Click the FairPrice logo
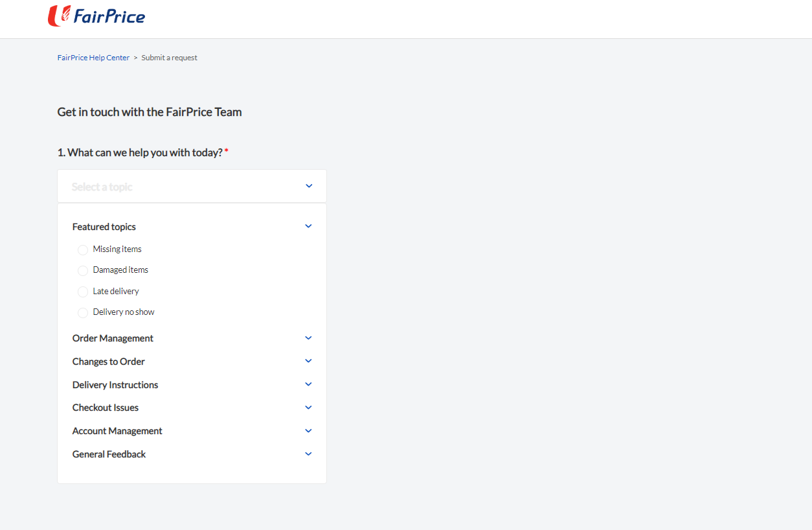The width and height of the screenshot is (812, 530). 96,16
